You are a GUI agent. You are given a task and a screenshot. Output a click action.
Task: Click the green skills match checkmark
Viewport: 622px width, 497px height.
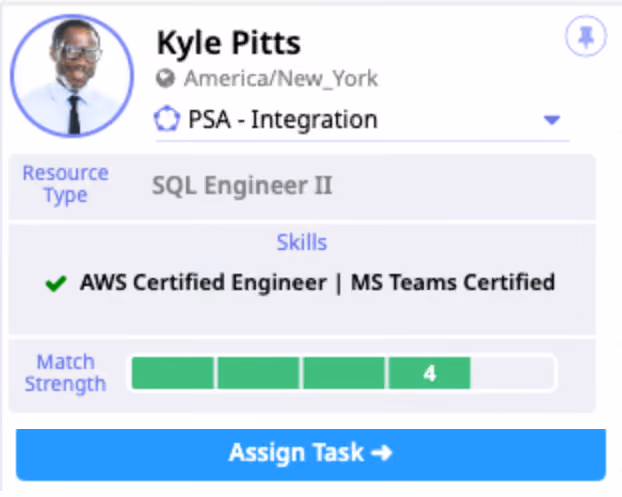(x=56, y=283)
